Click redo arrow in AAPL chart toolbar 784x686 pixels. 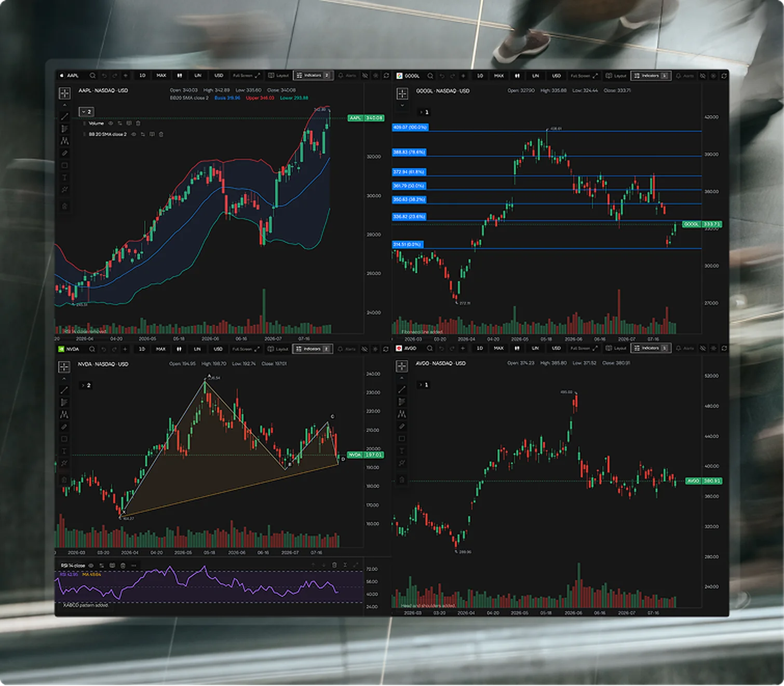click(x=115, y=75)
